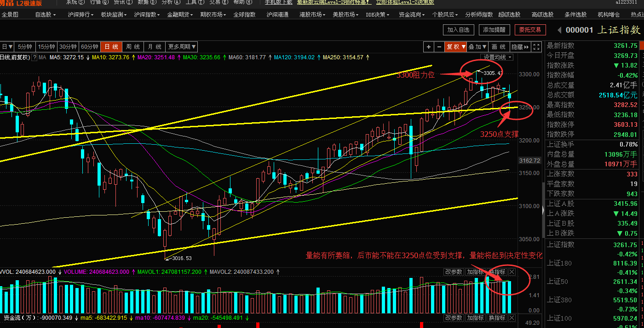644x328 pixels.
Task: Click the 加入自选 button
Action: [x=458, y=30]
